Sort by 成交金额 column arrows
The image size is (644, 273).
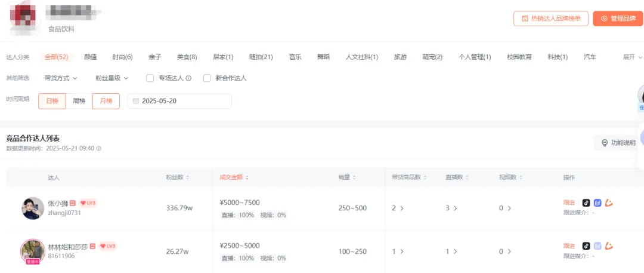tap(247, 177)
